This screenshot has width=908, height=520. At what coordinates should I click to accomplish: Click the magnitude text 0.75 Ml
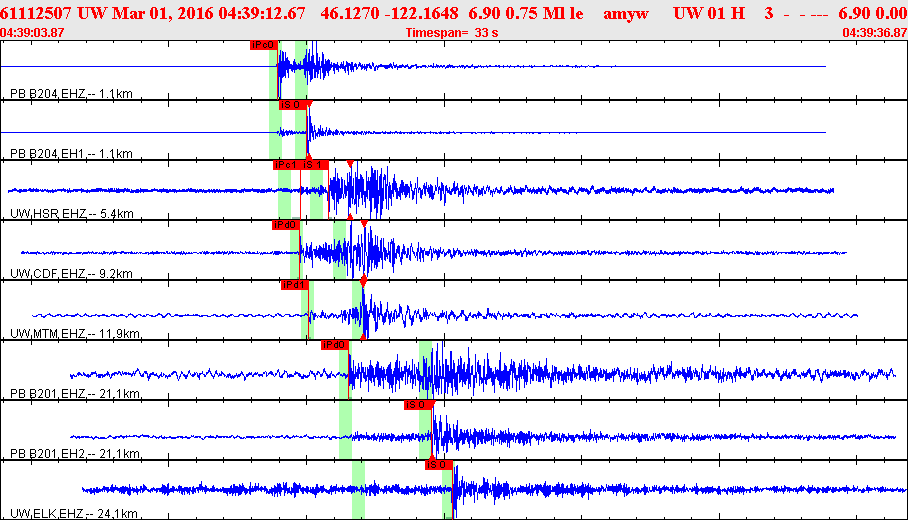point(534,13)
